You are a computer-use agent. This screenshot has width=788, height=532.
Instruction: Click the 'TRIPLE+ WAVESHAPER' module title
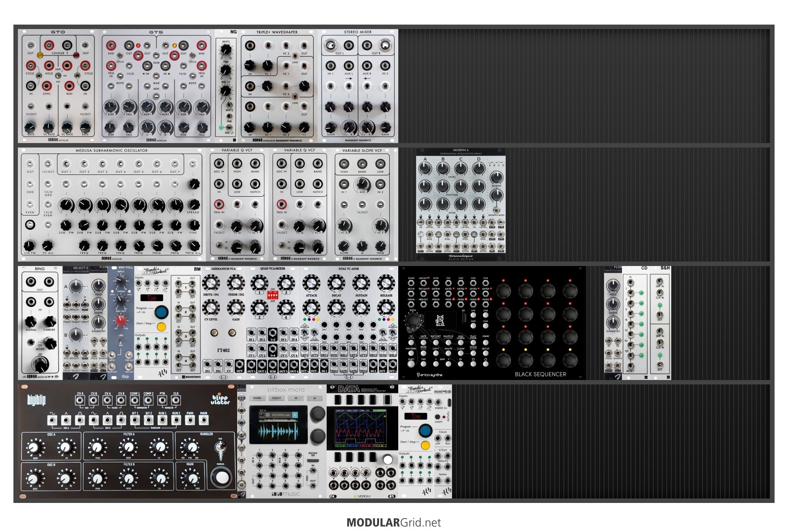(277, 32)
